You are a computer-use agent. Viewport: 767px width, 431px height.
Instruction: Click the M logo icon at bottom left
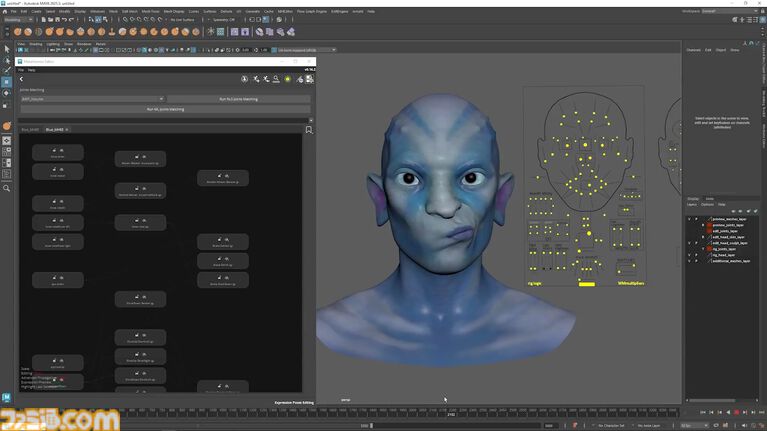(6, 397)
